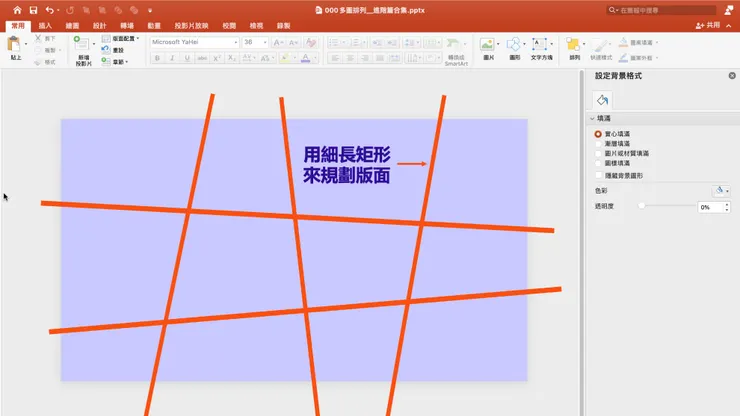Open the section 章節 dropdown
The image size is (740, 416).
pos(115,62)
